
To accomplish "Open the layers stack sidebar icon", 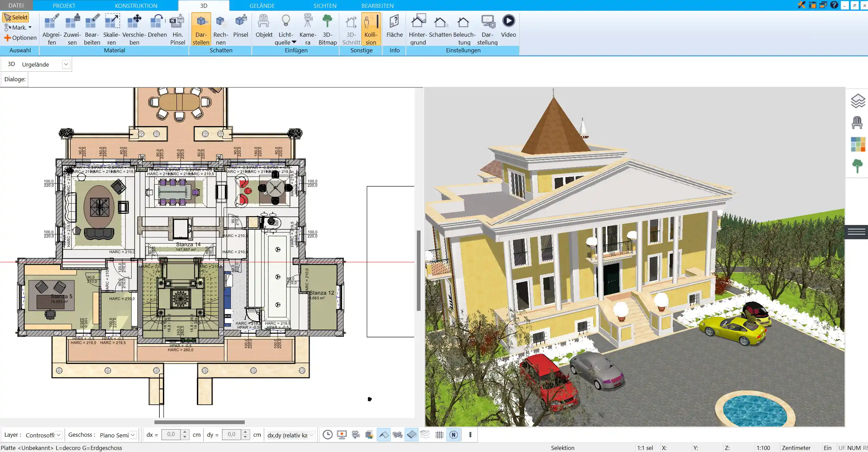I will click(x=857, y=101).
